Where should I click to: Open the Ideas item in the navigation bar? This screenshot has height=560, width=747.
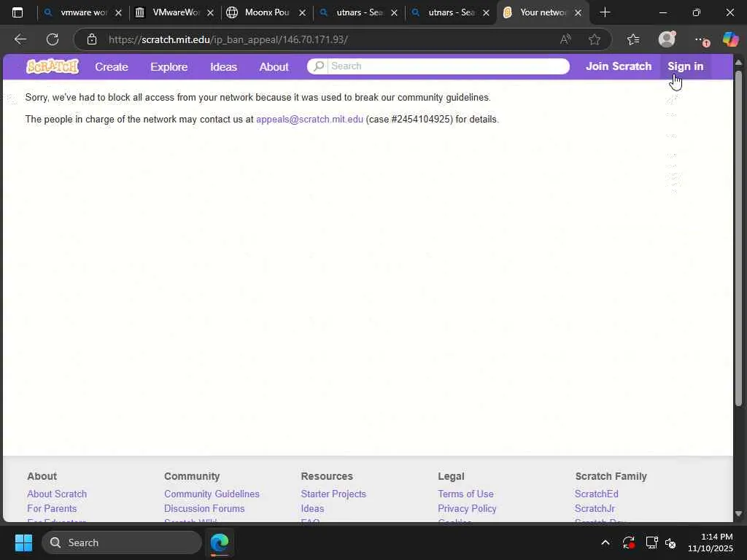coord(223,66)
